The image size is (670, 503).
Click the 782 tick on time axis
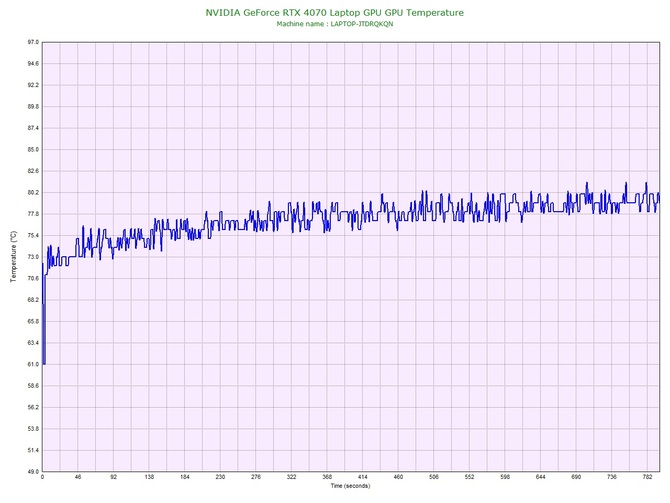(x=647, y=477)
